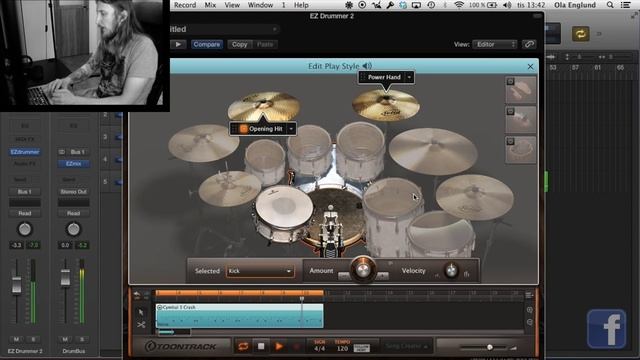Zoom out on the song track
Screen dimensions: 640x360
(529, 322)
